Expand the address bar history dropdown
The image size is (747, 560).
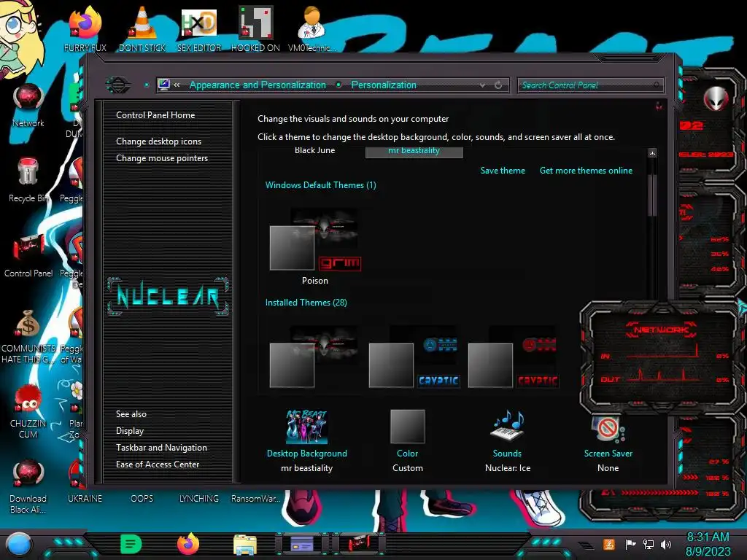(x=483, y=85)
